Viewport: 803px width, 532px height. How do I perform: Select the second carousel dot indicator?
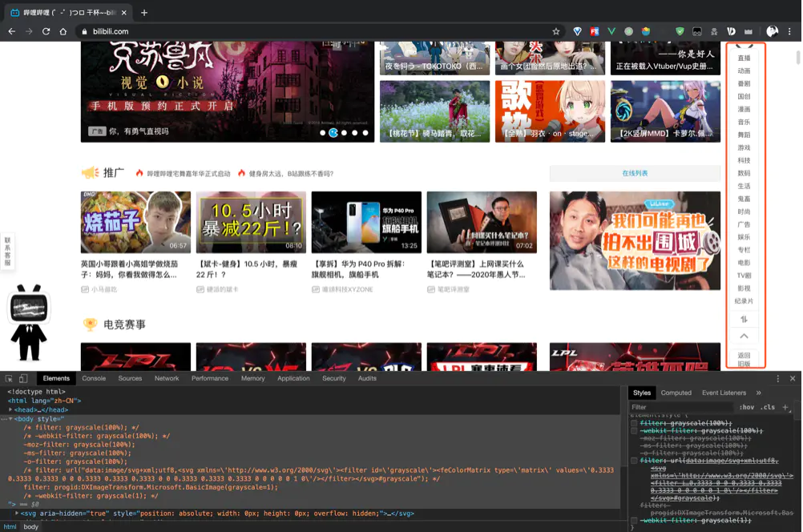(333, 133)
